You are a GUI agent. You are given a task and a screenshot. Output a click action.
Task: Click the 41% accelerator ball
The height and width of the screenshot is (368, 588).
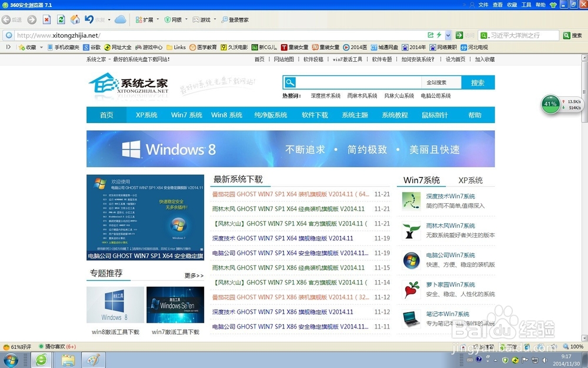[x=550, y=104]
